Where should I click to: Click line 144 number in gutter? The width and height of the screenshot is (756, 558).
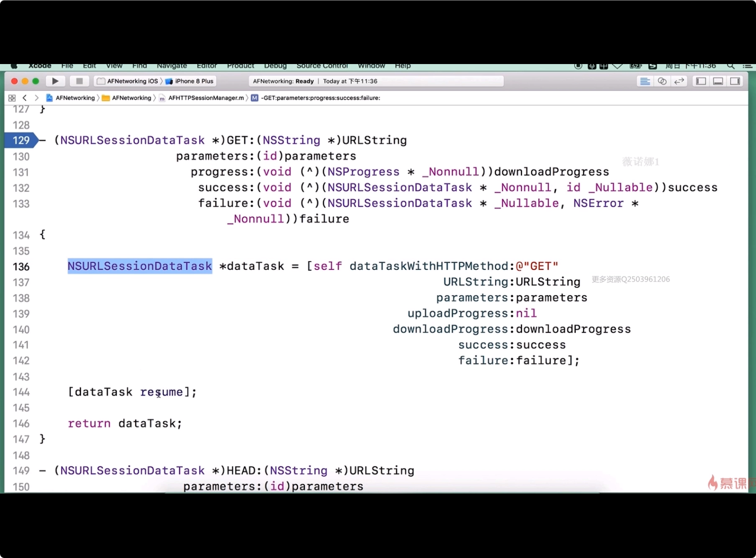pos(21,392)
